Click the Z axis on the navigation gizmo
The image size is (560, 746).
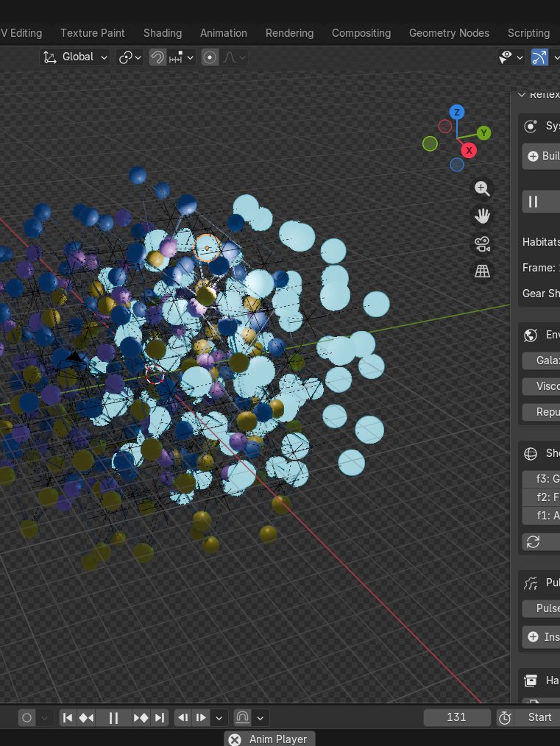point(457,113)
